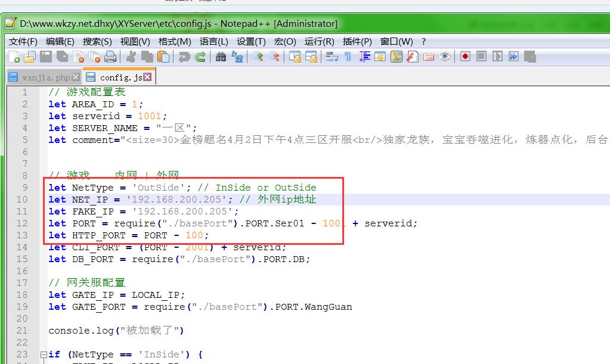
Task: Open the 设置(T) menu
Action: (x=250, y=42)
